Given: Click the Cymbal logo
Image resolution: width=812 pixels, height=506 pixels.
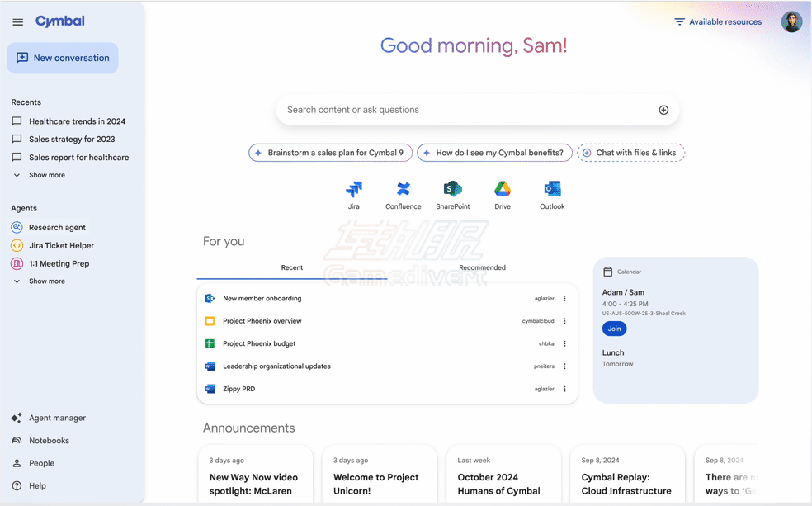Looking at the screenshot, I should pos(60,21).
